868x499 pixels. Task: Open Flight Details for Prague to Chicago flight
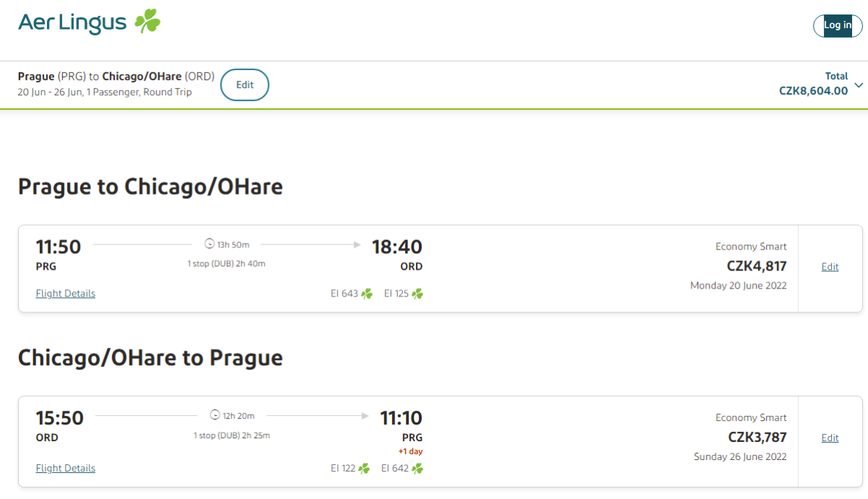[x=65, y=294]
